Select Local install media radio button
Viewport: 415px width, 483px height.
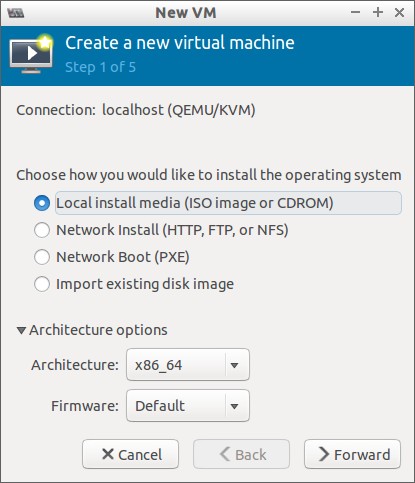[x=42, y=203]
